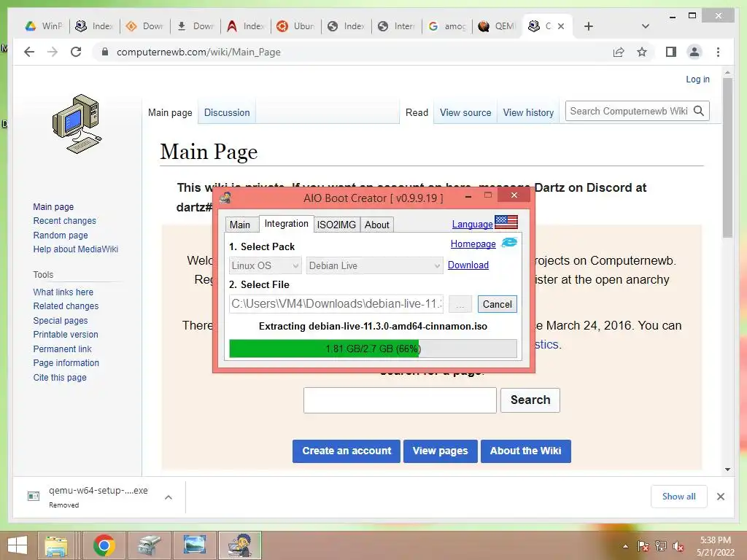Click the Chrome forward arrow
The width and height of the screenshot is (747, 560).
coord(53,52)
